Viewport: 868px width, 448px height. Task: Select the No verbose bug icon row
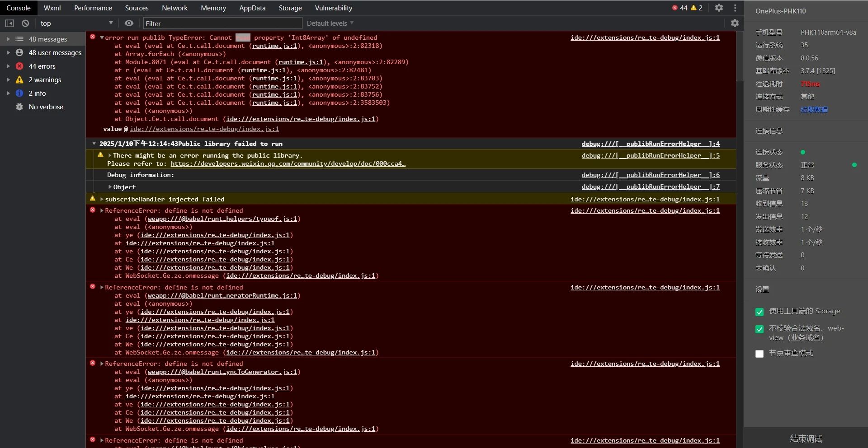point(42,107)
